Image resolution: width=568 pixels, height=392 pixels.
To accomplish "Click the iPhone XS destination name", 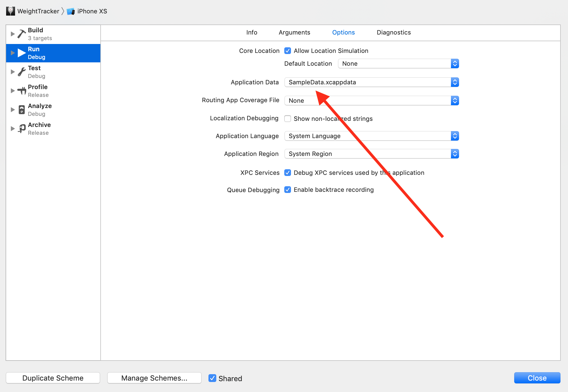I will tap(92, 11).
